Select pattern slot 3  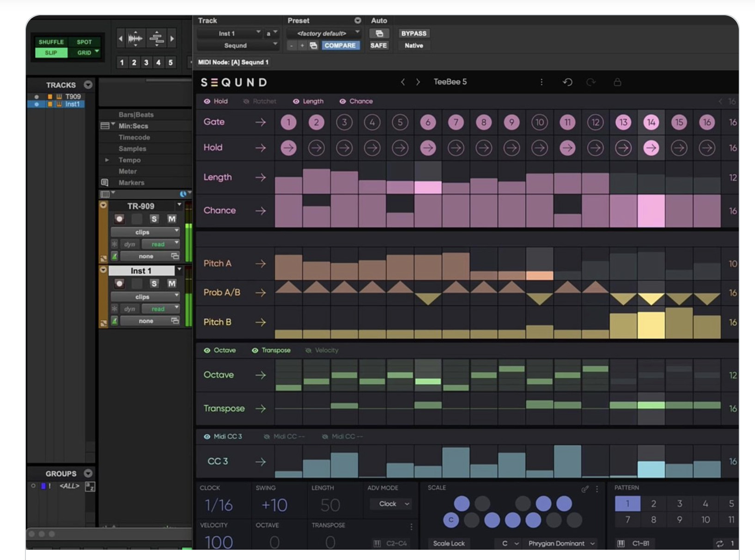point(679,504)
